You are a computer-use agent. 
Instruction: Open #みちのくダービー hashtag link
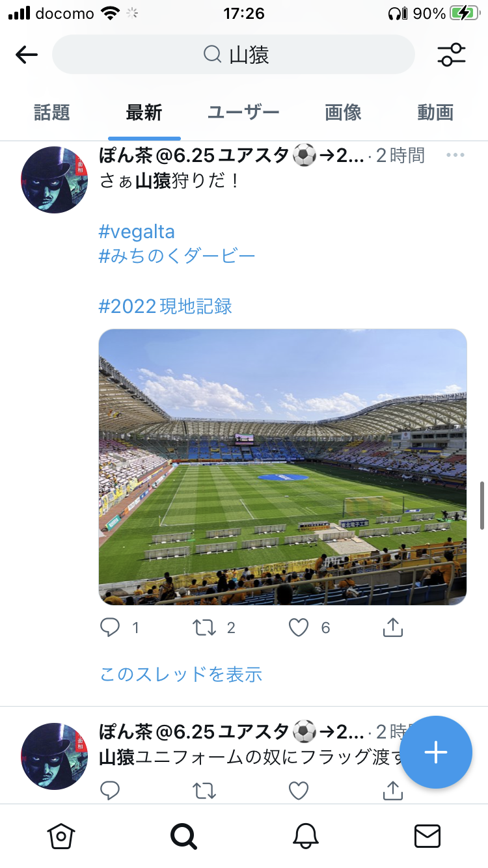coord(177,256)
